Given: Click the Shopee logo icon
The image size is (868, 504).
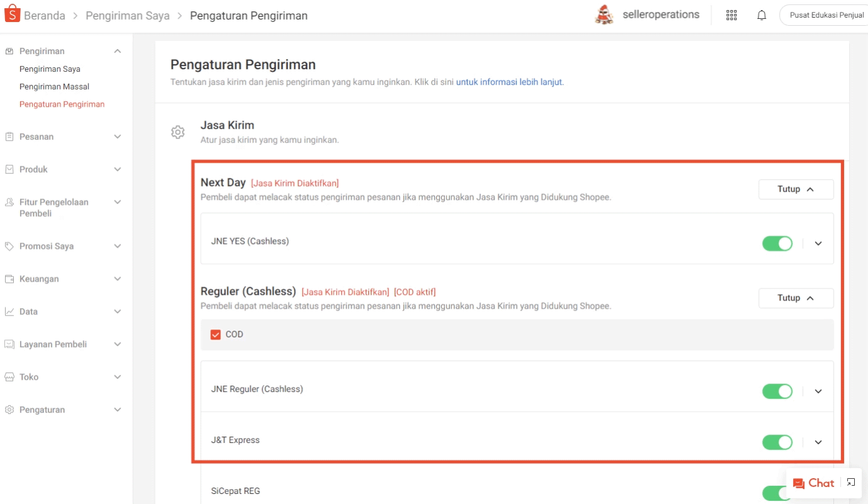Looking at the screenshot, I should click(x=13, y=14).
